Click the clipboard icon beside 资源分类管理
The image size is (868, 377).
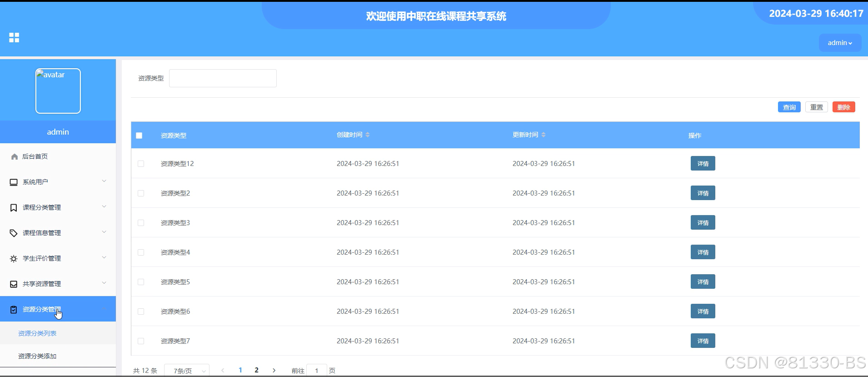point(14,309)
